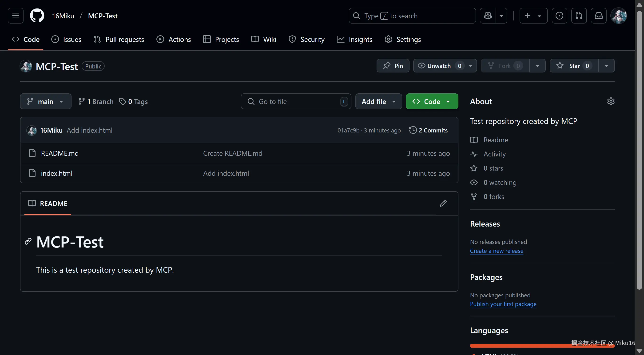
Task: View the 0 watching link
Action: click(500, 182)
